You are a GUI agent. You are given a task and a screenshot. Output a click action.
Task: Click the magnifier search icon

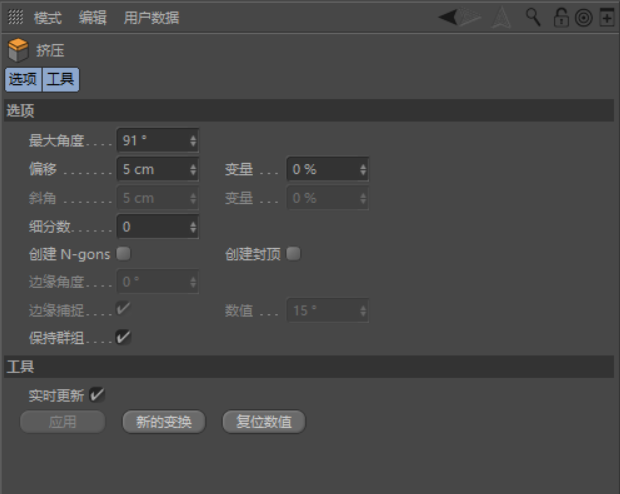coord(533,17)
